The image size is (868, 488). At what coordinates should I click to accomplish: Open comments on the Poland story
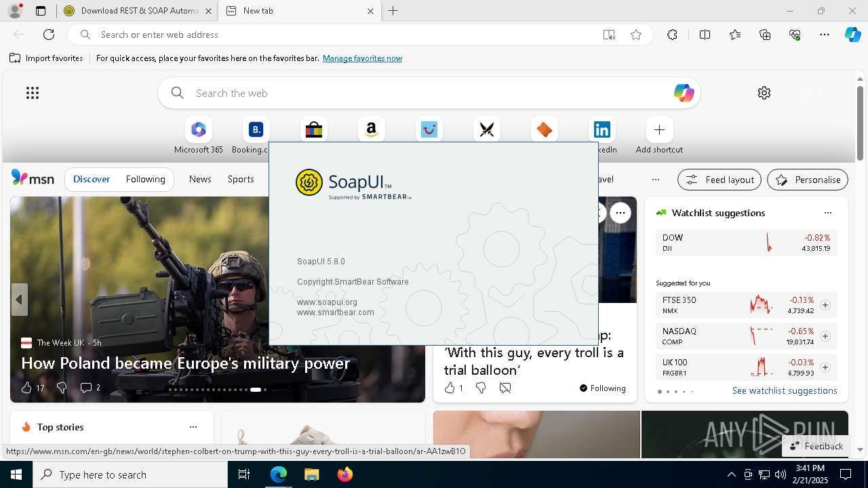tap(90, 388)
